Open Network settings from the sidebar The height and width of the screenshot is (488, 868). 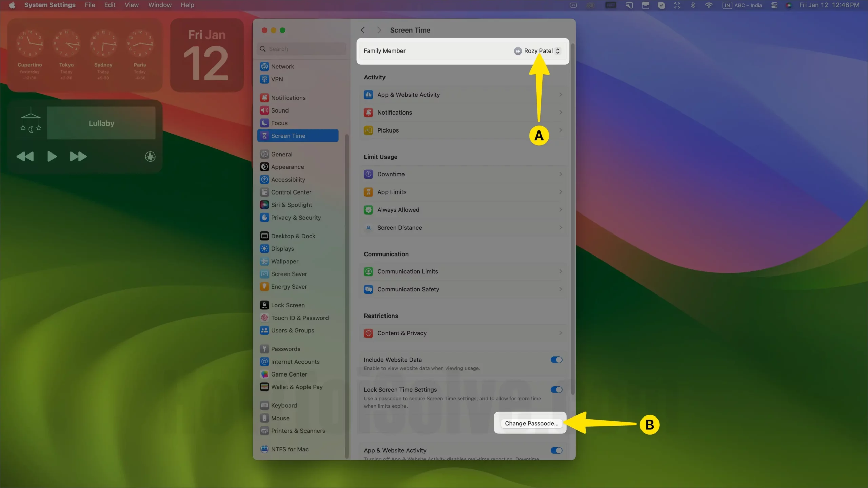coord(282,66)
